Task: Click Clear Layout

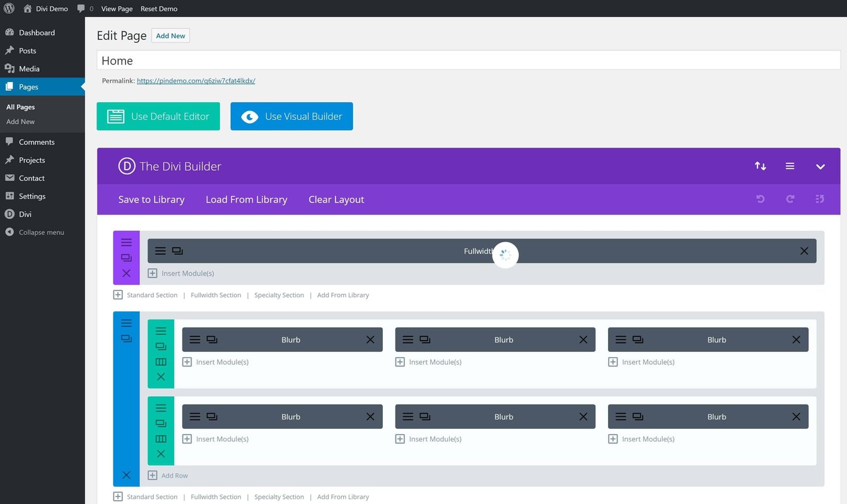Action: point(336,199)
